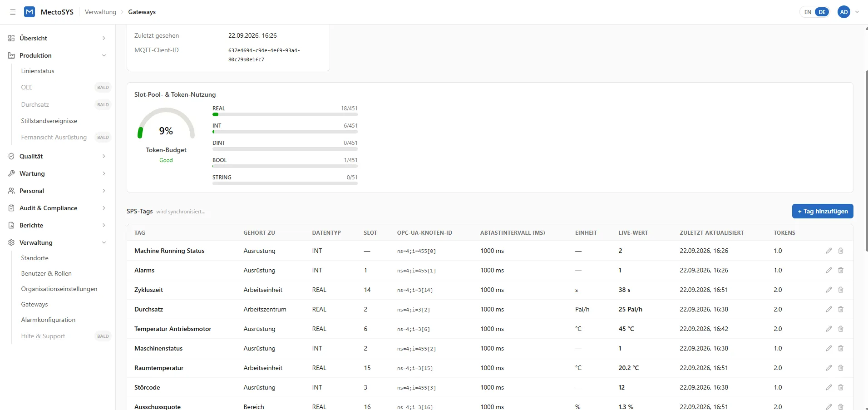Open Gateways in sidebar
This screenshot has width=868, height=410.
point(35,304)
